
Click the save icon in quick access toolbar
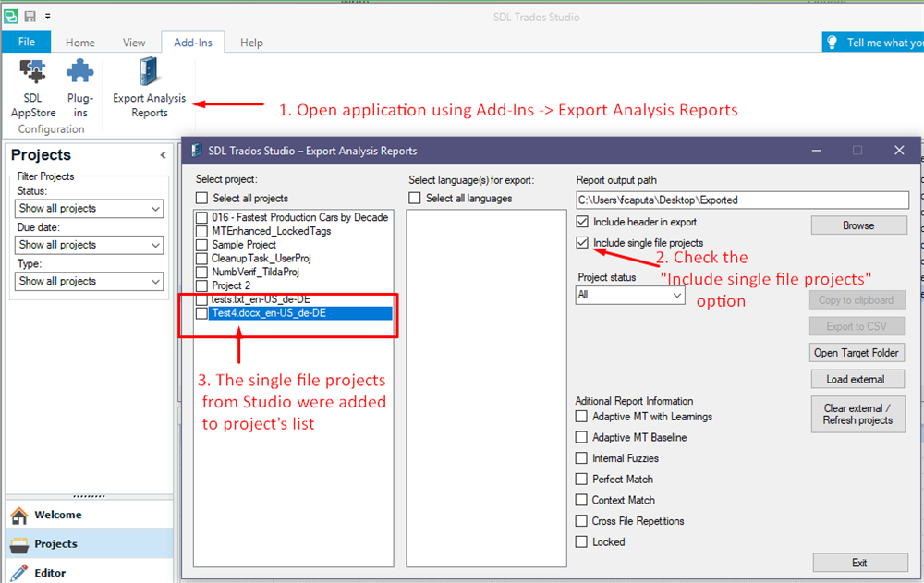pyautogui.click(x=30, y=17)
